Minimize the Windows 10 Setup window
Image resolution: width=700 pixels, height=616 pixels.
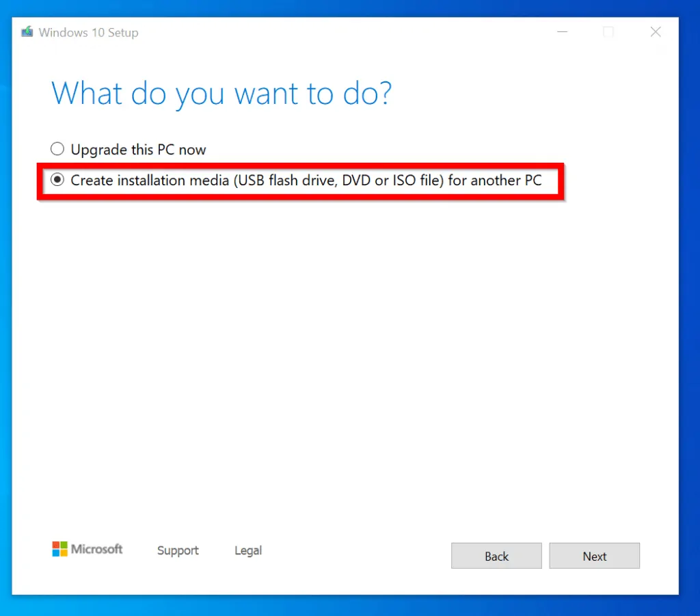[562, 31]
